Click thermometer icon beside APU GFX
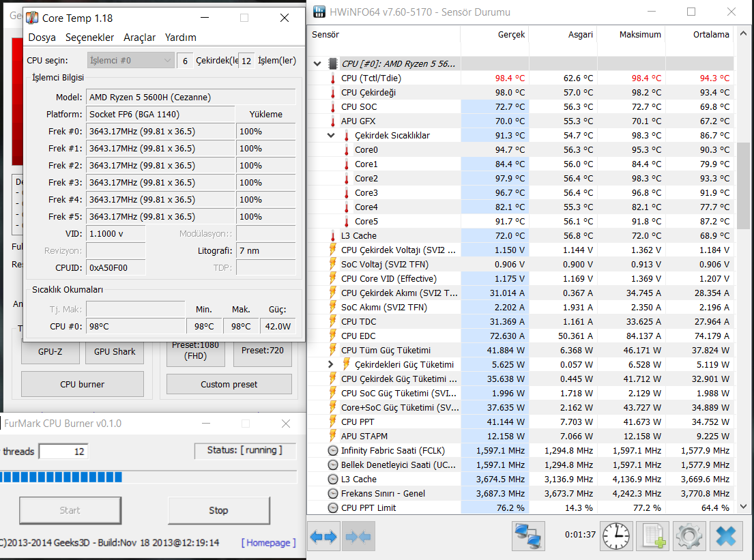754x560 pixels. (x=333, y=121)
